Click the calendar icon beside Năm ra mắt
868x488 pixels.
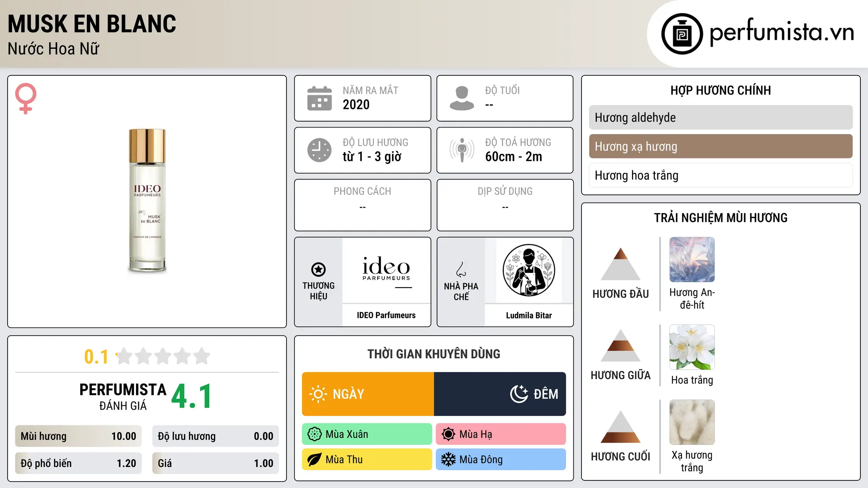(320, 98)
